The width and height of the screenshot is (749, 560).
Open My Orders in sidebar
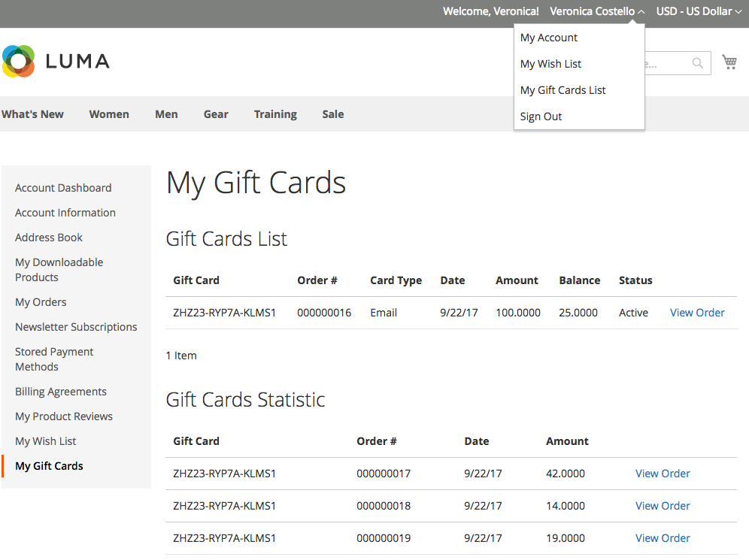(41, 302)
